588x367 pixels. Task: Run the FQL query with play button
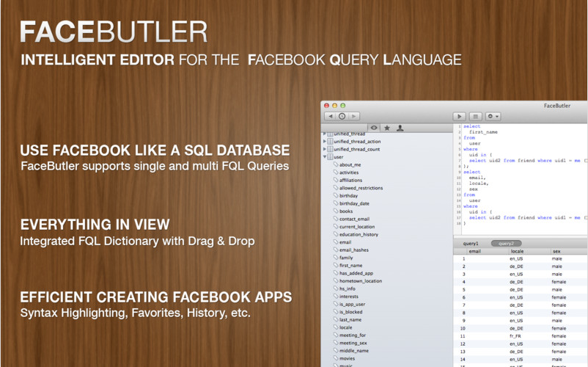click(460, 116)
